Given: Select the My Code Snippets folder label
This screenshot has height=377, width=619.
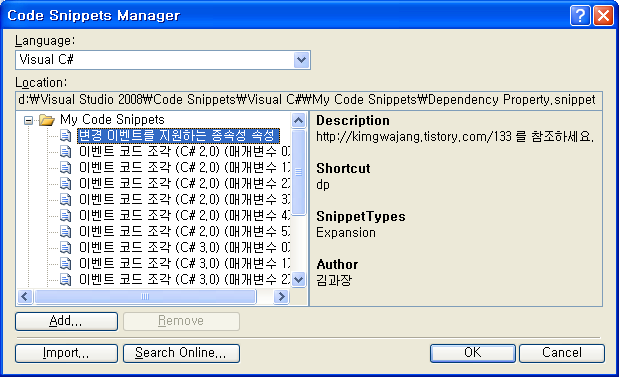Looking at the screenshot, I should point(112,120).
